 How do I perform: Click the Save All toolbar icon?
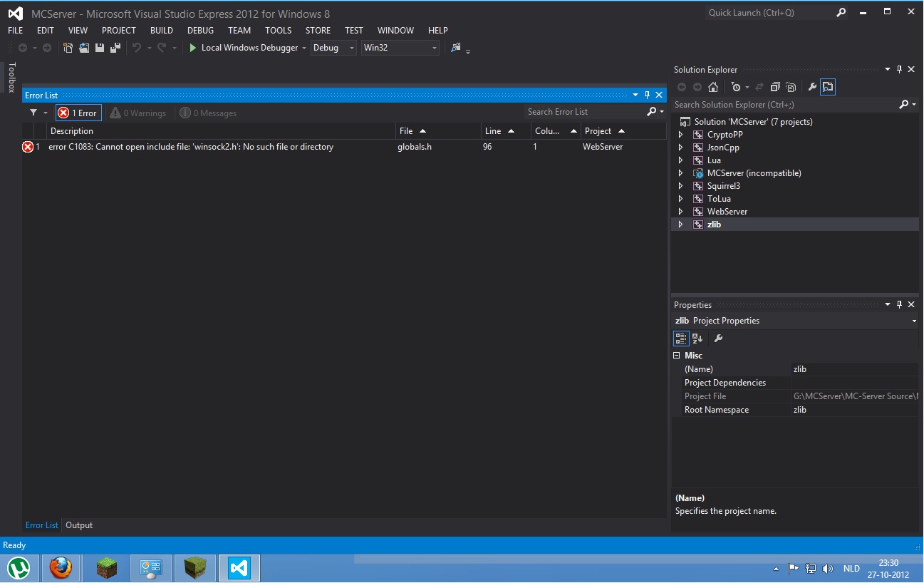pyautogui.click(x=115, y=48)
